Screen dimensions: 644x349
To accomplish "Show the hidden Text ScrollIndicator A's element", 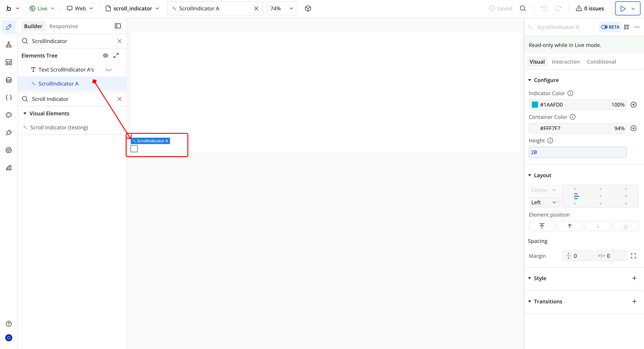I will [108, 70].
